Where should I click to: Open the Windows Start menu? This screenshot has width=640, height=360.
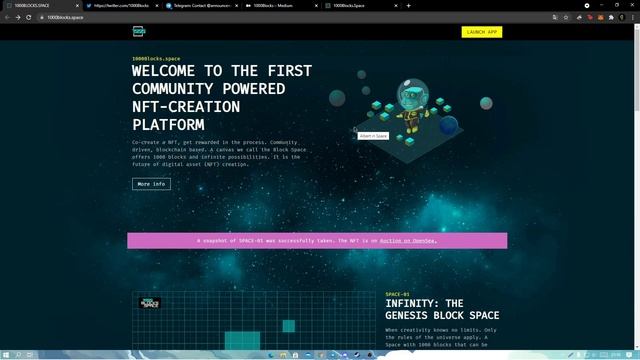pyautogui.click(x=6, y=355)
